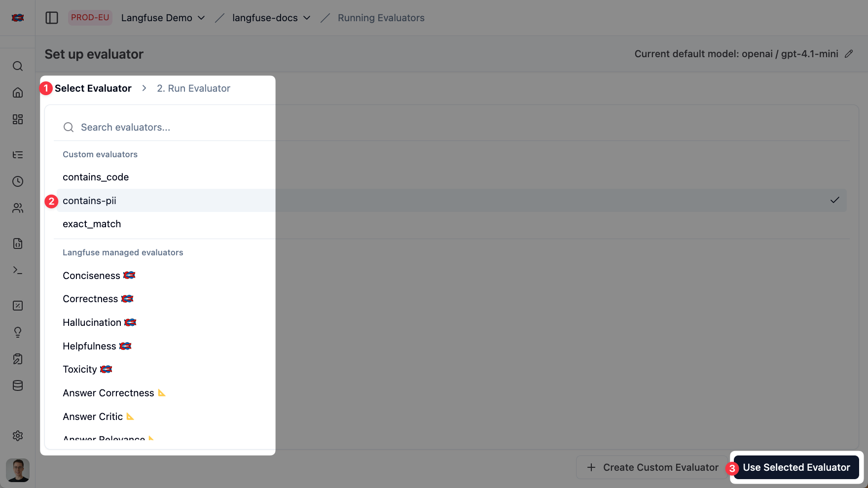Expand the langfuse-docs project dropdown
The height and width of the screenshot is (488, 868).
[270, 18]
